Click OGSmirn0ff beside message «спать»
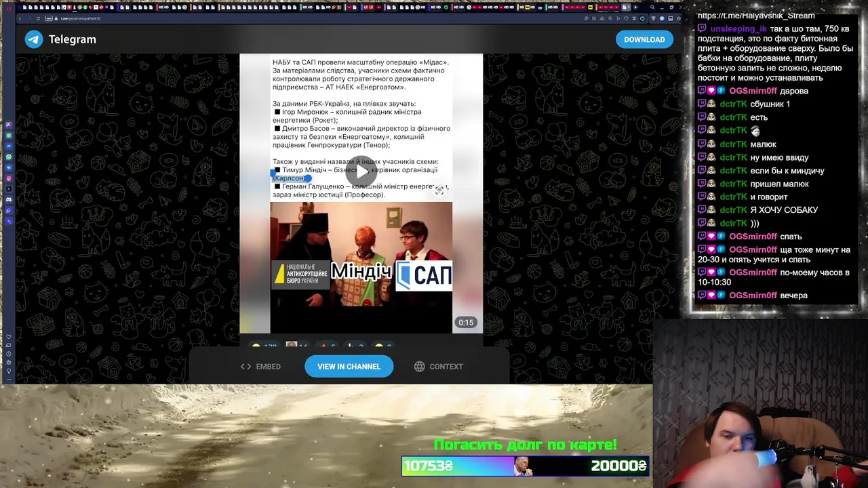The image size is (868, 488). pos(753,237)
